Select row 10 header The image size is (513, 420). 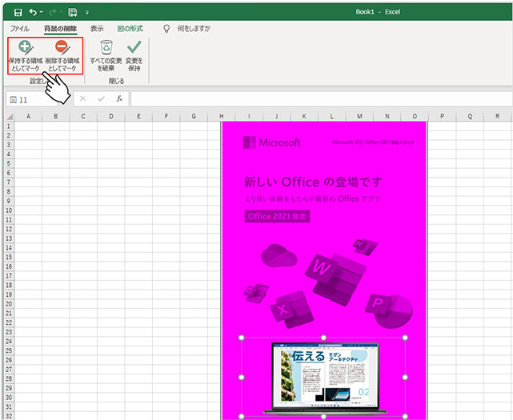(9, 210)
